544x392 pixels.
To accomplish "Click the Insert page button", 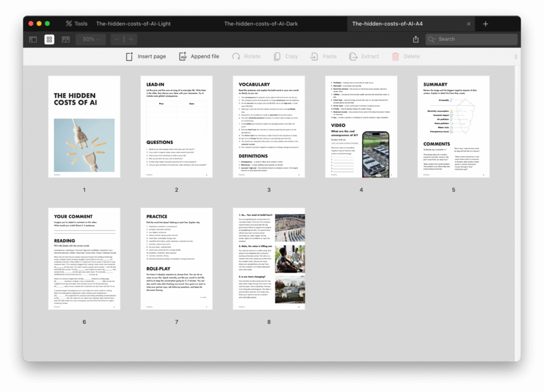I will [x=146, y=56].
